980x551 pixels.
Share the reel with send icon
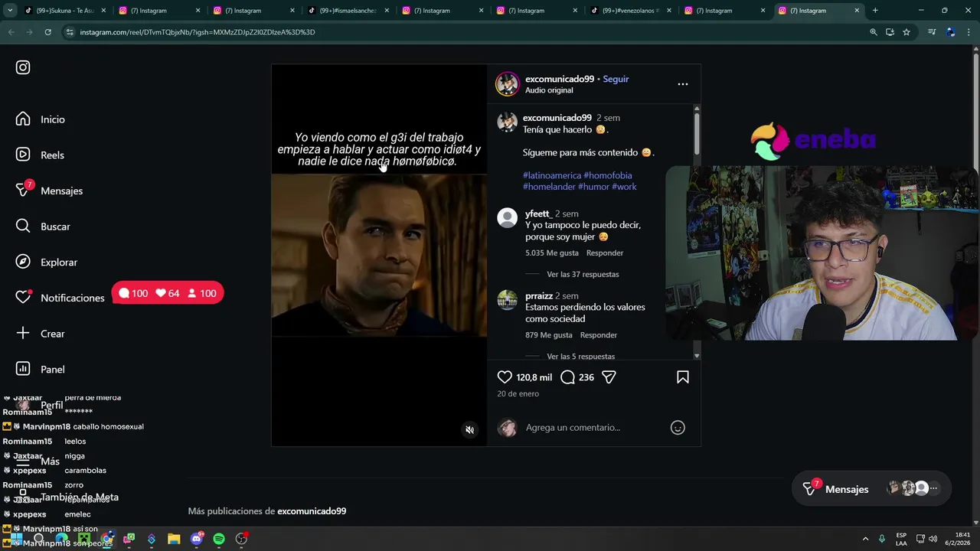click(x=609, y=377)
